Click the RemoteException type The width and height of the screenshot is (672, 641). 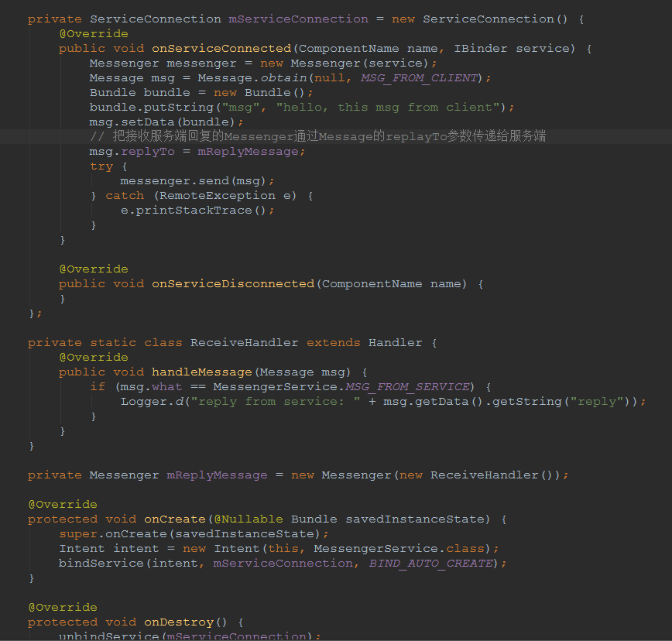[218, 195]
